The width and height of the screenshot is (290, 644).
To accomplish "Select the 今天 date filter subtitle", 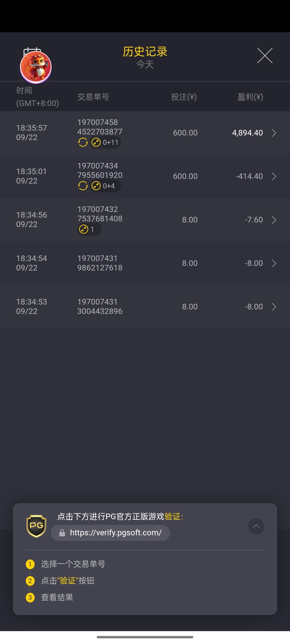I will pyautogui.click(x=145, y=64).
